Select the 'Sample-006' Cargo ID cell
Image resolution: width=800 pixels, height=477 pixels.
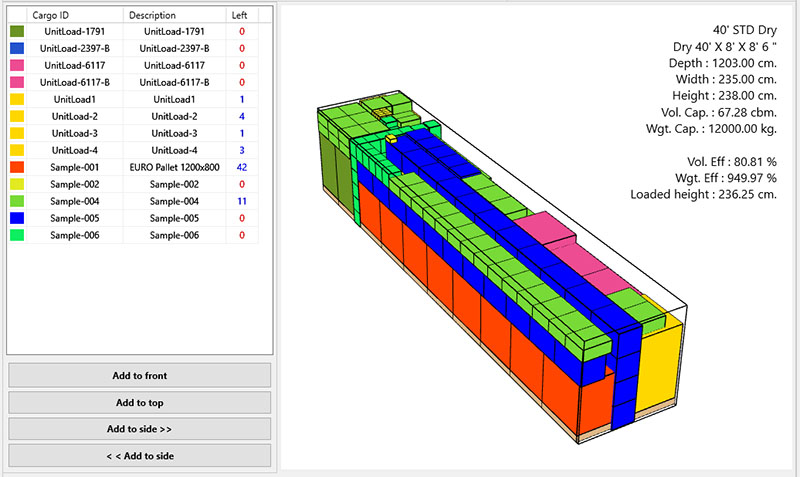point(74,235)
